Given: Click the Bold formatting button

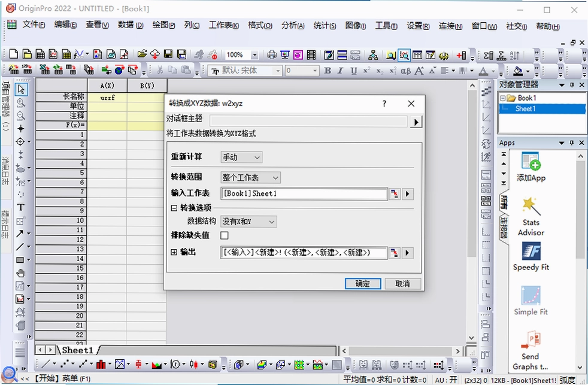Looking at the screenshot, I should pos(328,71).
